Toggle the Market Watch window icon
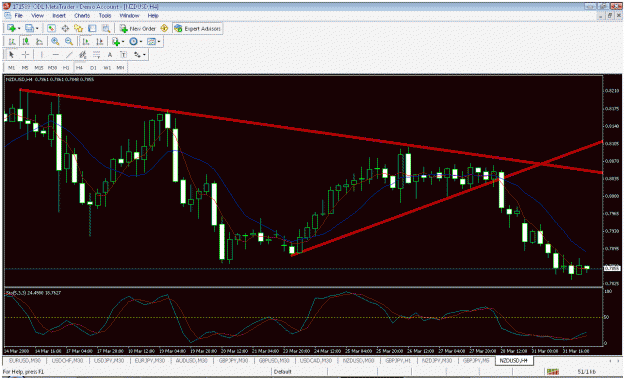 51,28
